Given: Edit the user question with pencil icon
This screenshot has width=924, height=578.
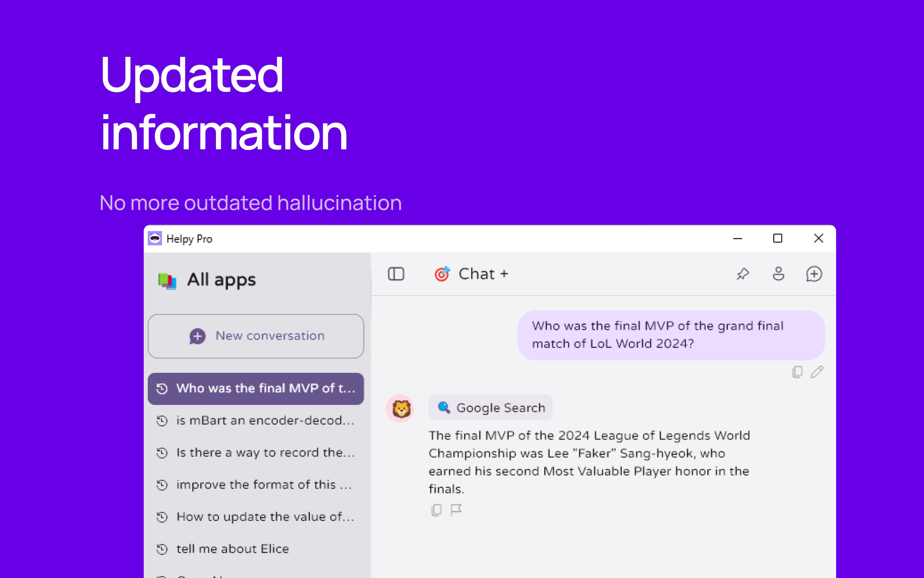Looking at the screenshot, I should coord(817,372).
